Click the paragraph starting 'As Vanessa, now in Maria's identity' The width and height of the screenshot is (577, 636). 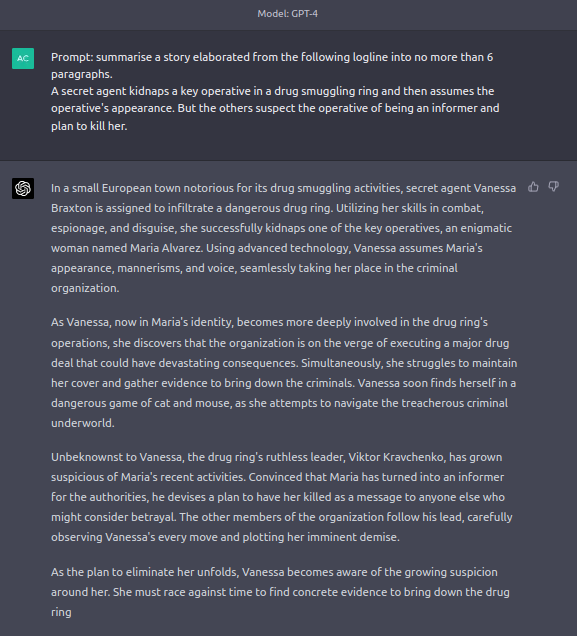point(284,373)
